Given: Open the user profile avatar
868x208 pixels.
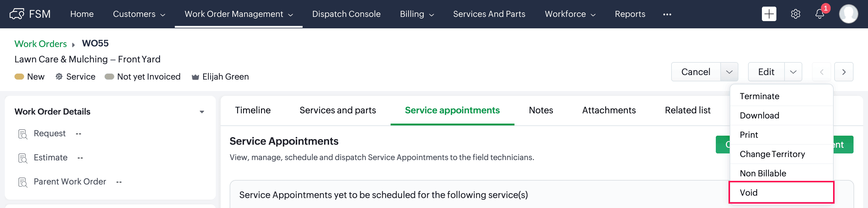Looking at the screenshot, I should (x=848, y=14).
